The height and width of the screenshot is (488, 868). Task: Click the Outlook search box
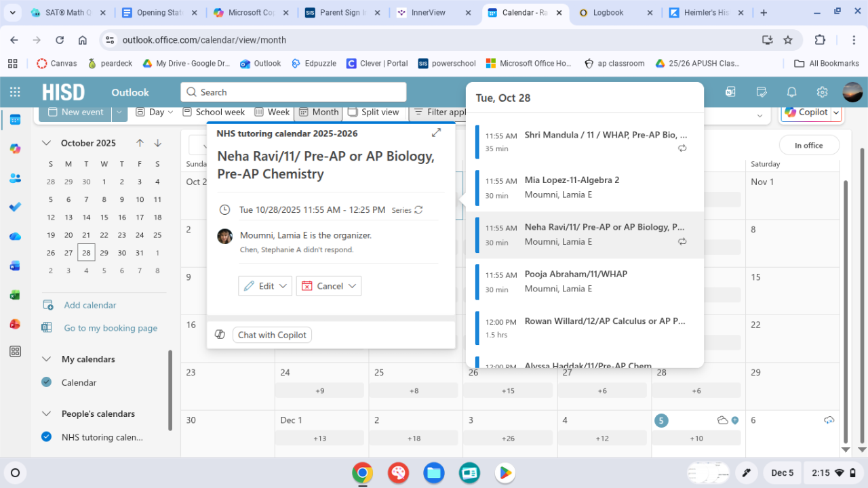(x=294, y=92)
